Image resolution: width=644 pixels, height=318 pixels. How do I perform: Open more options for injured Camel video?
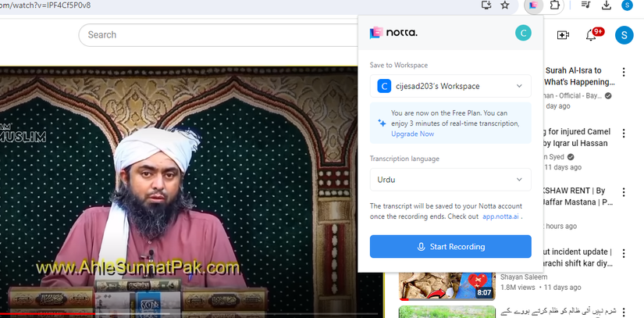pos(624,133)
